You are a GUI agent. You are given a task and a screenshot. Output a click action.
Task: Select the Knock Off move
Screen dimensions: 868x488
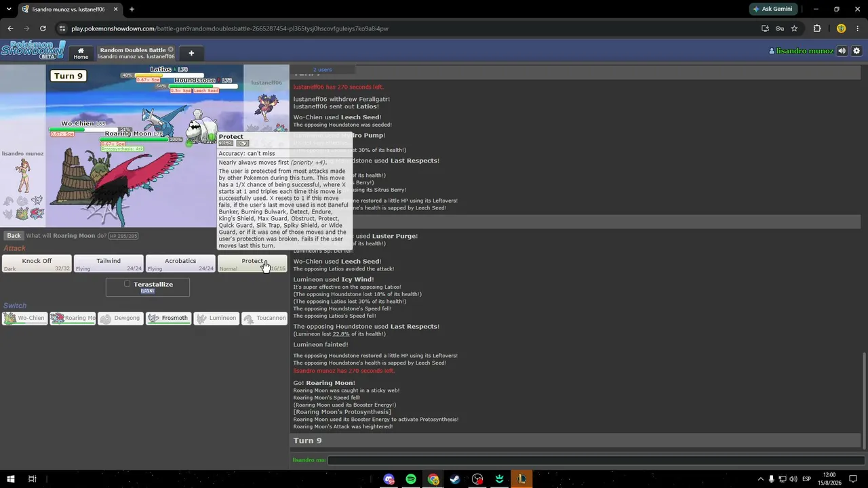point(37,264)
